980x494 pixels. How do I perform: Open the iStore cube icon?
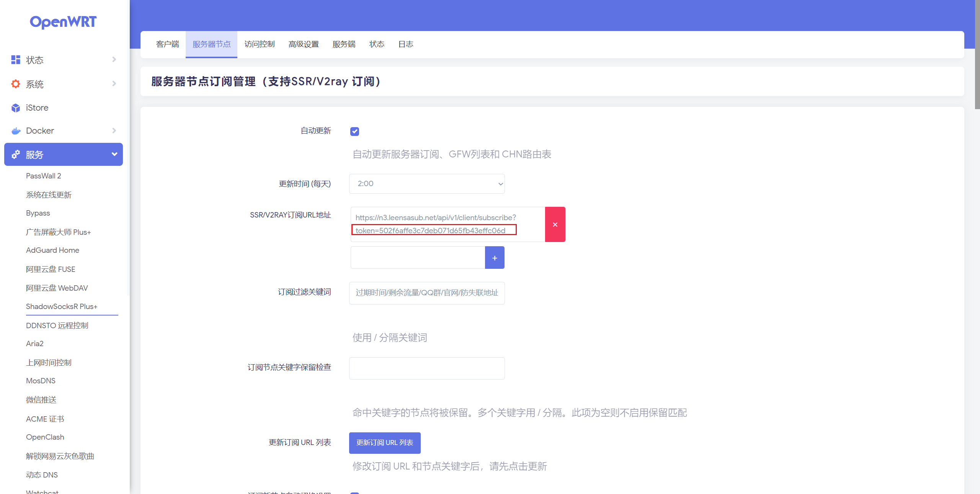tap(16, 108)
